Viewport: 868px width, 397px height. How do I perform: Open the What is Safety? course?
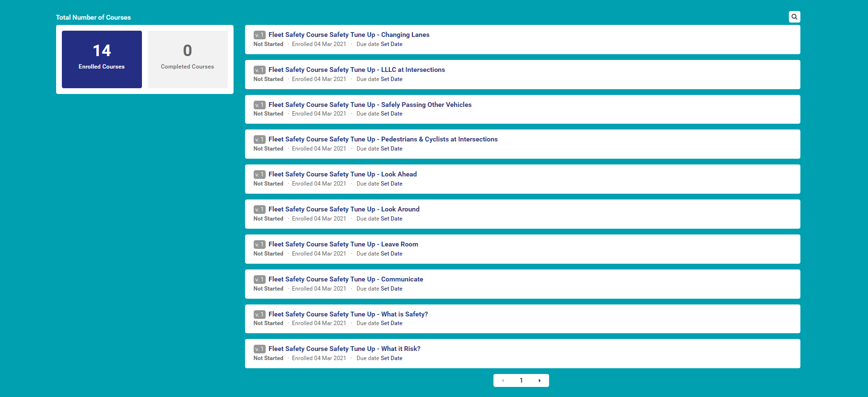pos(348,315)
